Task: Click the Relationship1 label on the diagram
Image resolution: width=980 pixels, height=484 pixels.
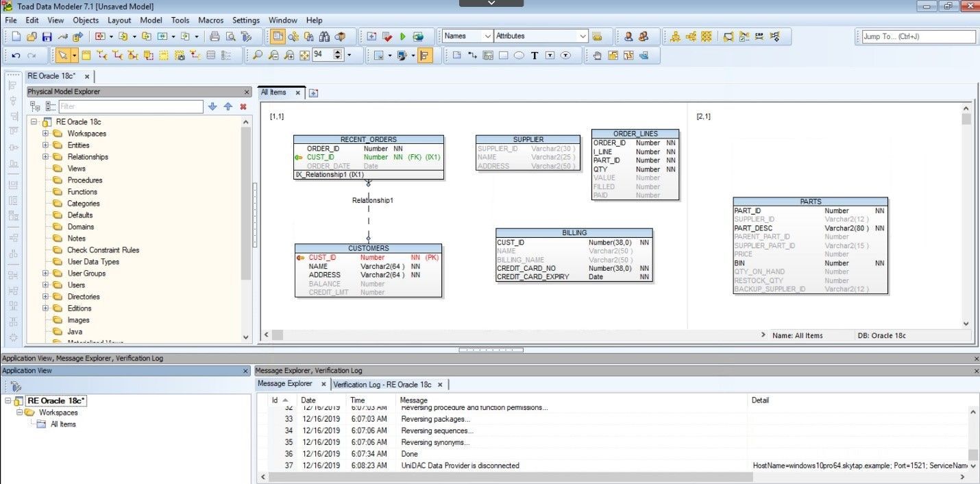Action: 373,200
